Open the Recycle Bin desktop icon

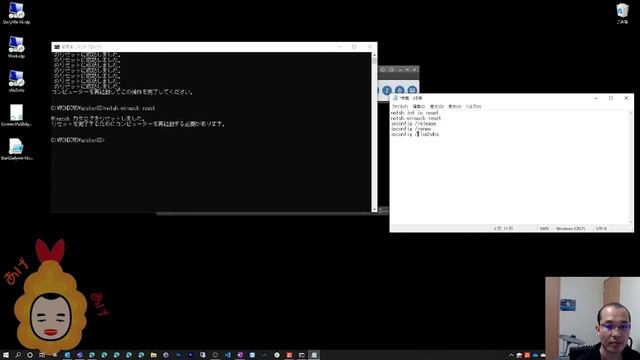622,13
